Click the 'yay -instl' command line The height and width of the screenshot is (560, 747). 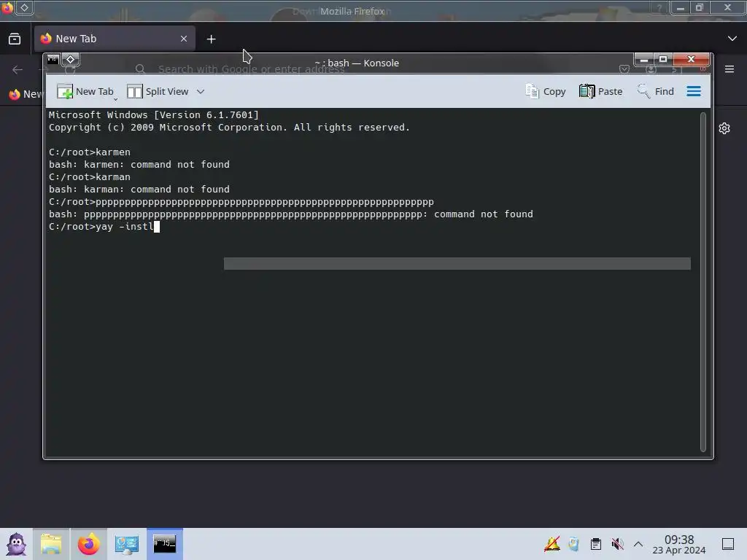click(x=104, y=226)
